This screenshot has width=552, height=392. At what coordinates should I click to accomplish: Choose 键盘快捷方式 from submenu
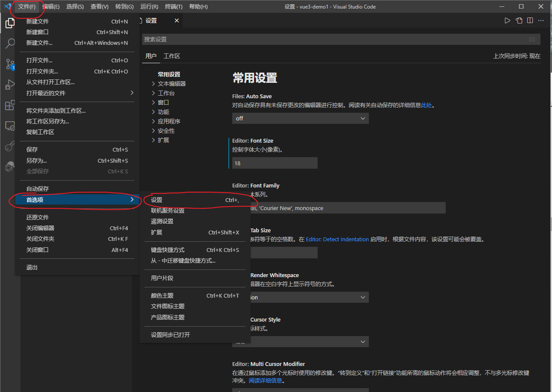pos(195,250)
